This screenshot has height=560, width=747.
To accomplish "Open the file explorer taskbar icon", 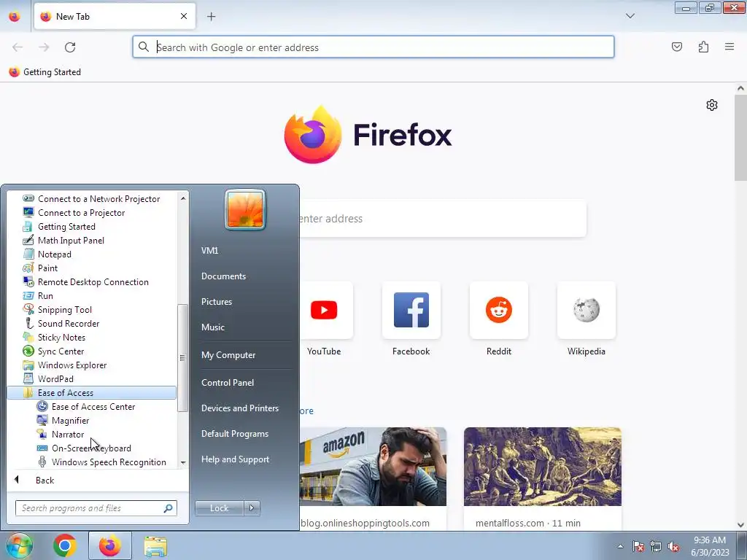I will coord(155,546).
